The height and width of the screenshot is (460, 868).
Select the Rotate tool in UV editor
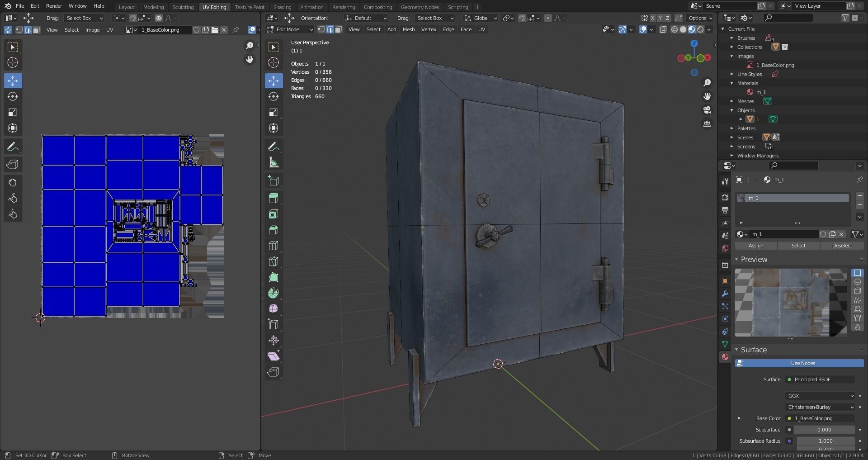13,96
